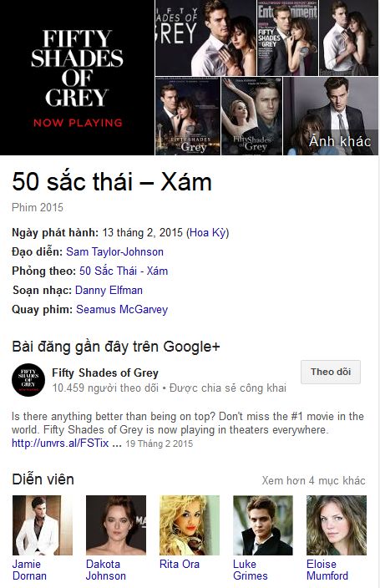Click the Theo dõi follow button
Image resolution: width=380 pixels, height=588 pixels.
click(x=331, y=372)
